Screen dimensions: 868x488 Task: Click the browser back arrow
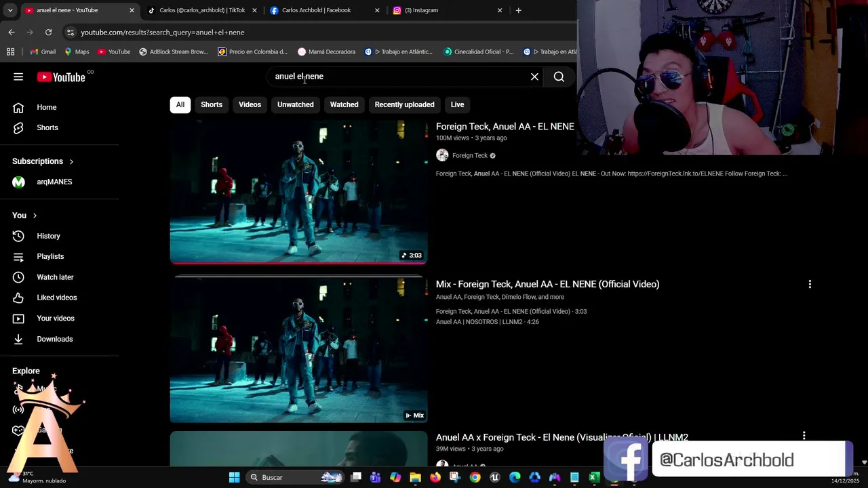click(12, 32)
